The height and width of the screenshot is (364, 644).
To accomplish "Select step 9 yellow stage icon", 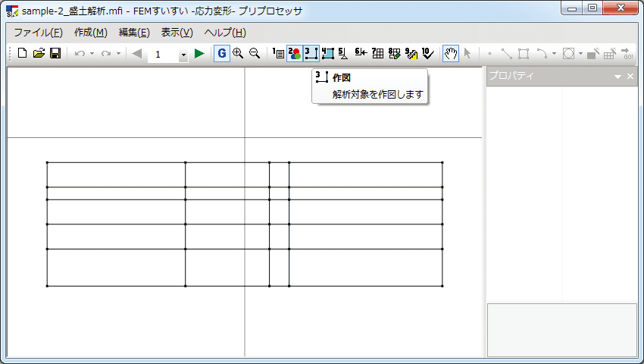I will click(x=411, y=54).
